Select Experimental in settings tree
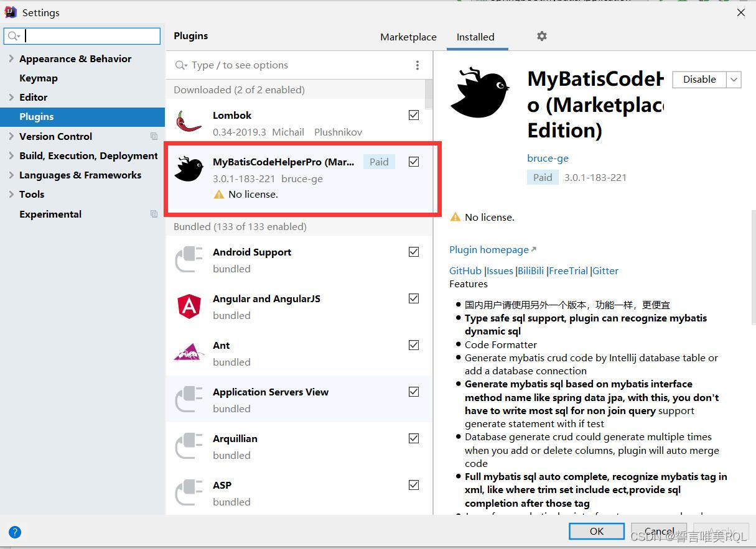This screenshot has height=549, width=756. click(x=50, y=214)
